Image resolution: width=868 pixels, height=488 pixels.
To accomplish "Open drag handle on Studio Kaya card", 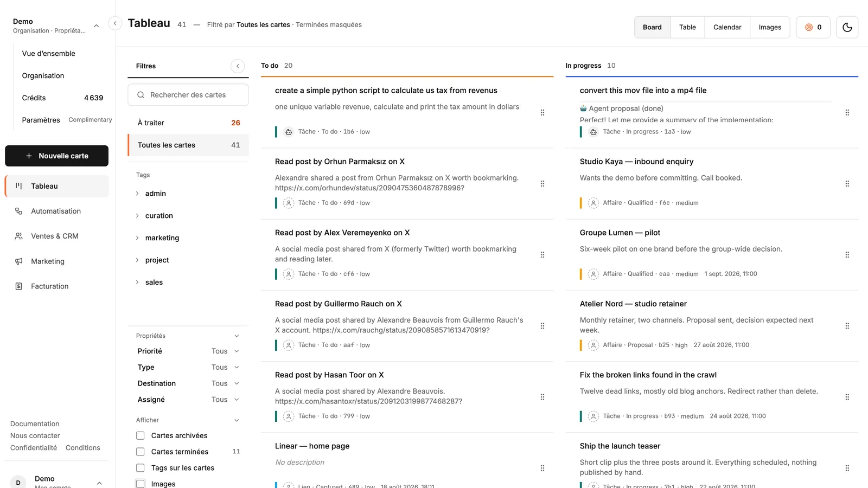I will (x=847, y=183).
